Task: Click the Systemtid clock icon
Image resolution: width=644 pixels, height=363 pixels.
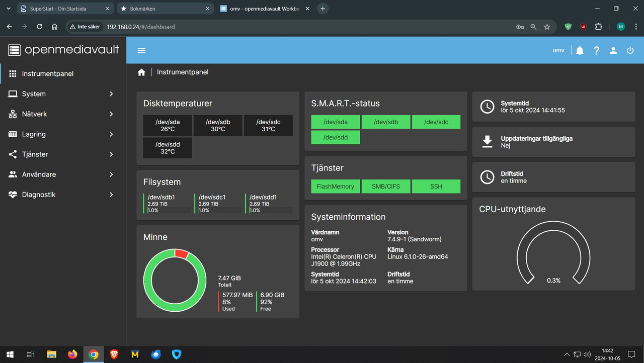Action: [487, 107]
